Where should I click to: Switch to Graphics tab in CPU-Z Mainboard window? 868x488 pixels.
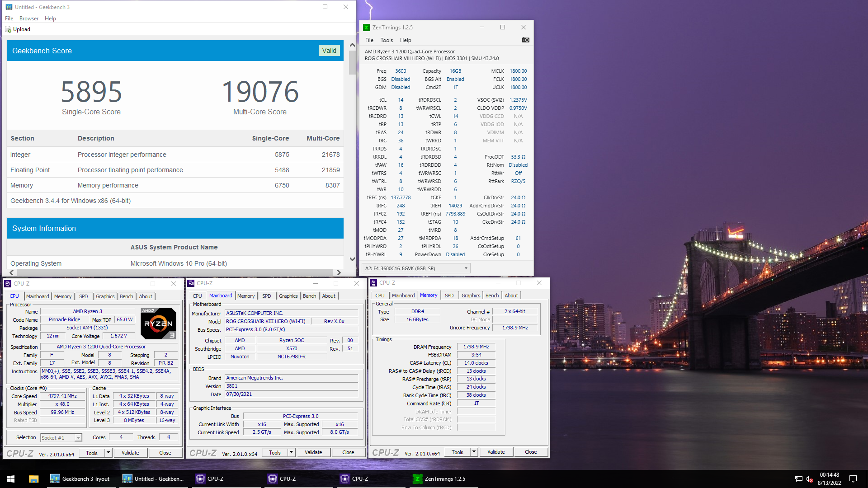click(x=288, y=296)
